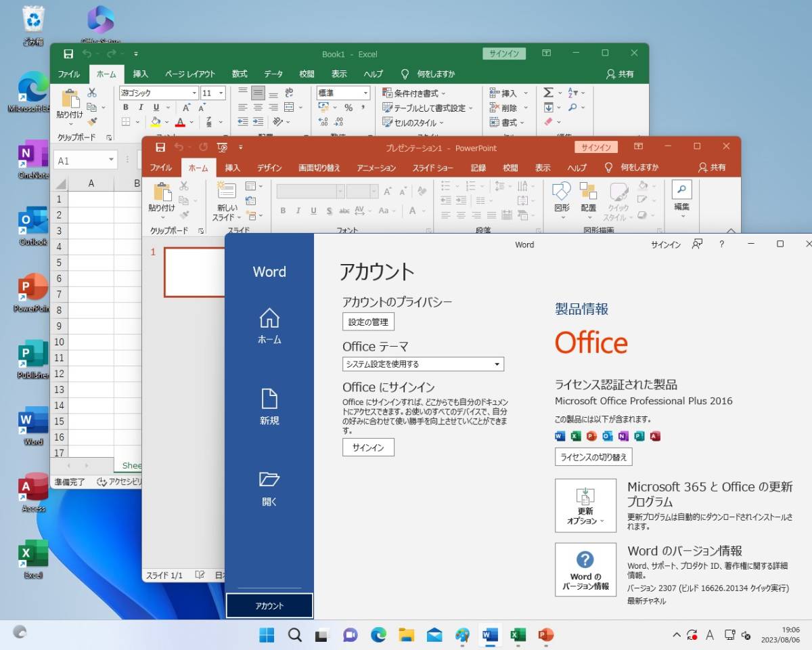Click Save icon in Excel title bar
This screenshot has height=650, width=812.
tap(68, 53)
